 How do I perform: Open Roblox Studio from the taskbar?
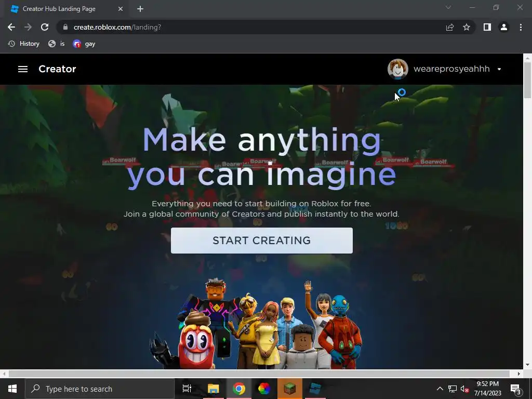(315, 389)
